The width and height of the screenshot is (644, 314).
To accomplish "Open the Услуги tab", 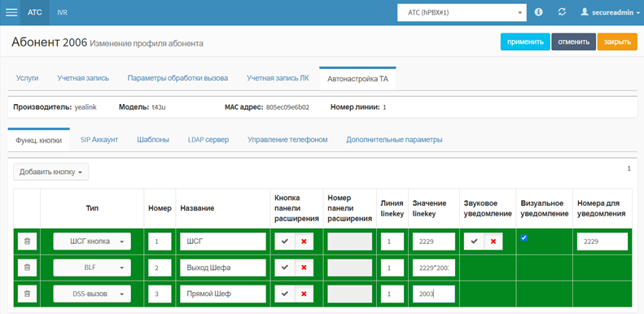I will pos(27,78).
